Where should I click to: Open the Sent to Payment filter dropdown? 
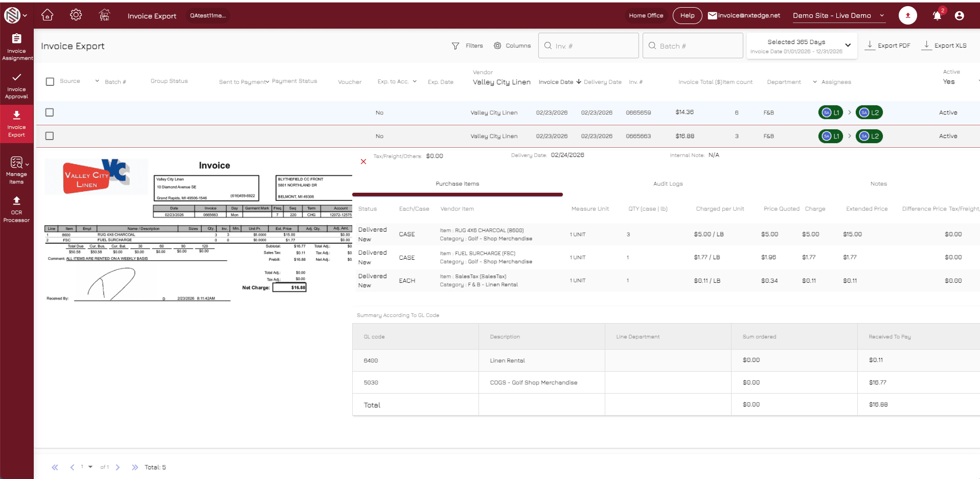[267, 82]
